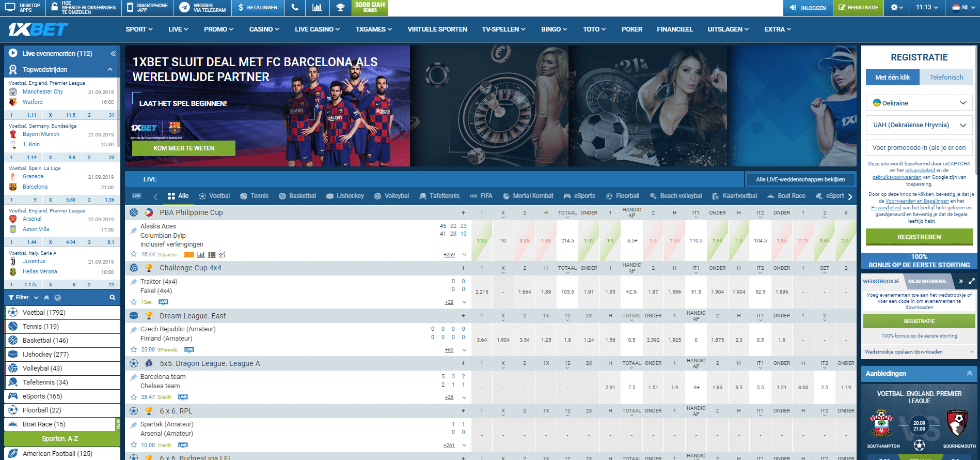Collapse the Live evenementen panel with double-arrow icon

click(x=113, y=54)
